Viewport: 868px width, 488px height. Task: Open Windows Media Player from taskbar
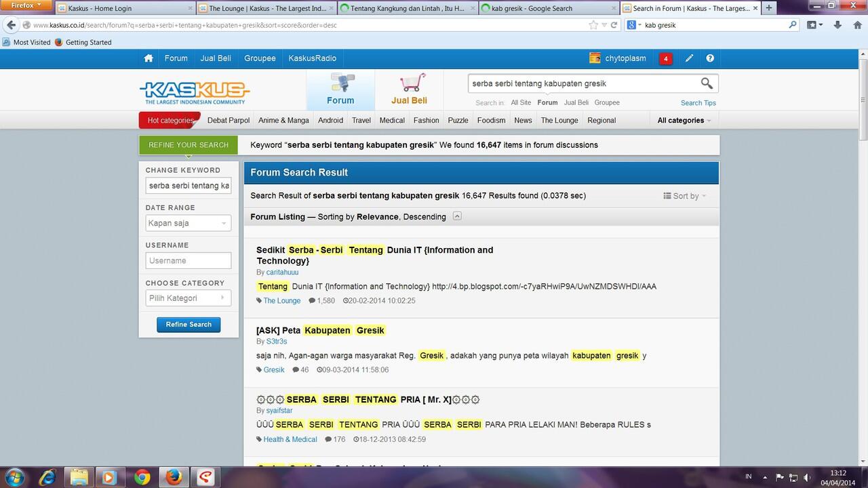(109, 477)
